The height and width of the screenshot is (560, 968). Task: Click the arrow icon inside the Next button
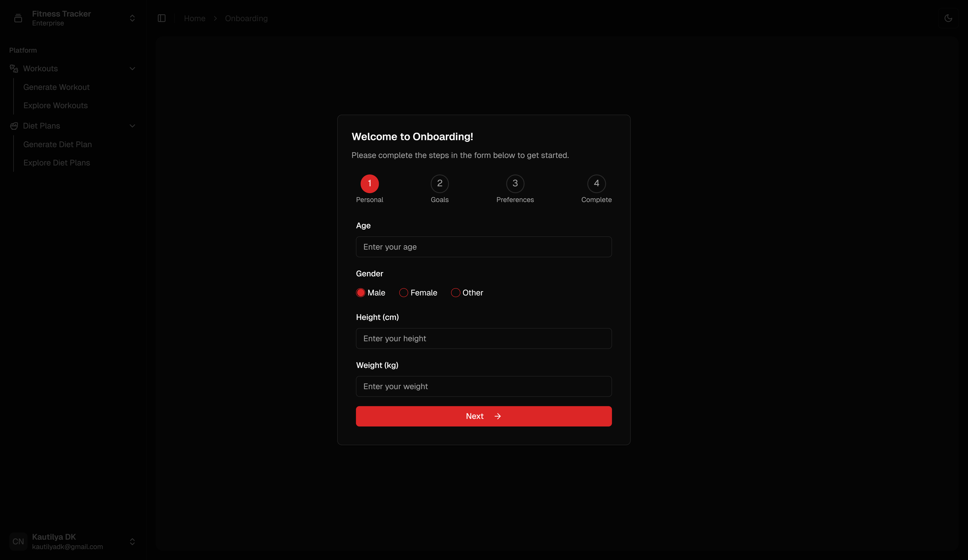[x=498, y=416]
